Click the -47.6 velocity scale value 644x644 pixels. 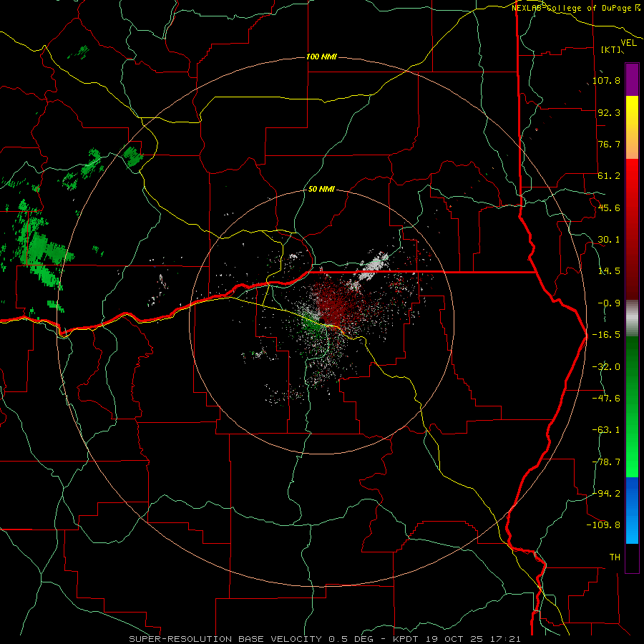pos(607,399)
